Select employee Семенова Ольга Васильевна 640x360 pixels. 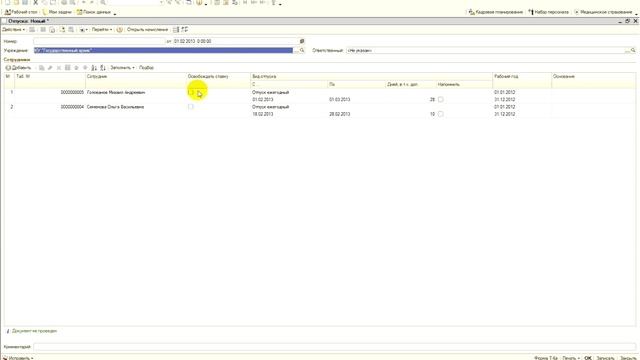click(x=116, y=107)
